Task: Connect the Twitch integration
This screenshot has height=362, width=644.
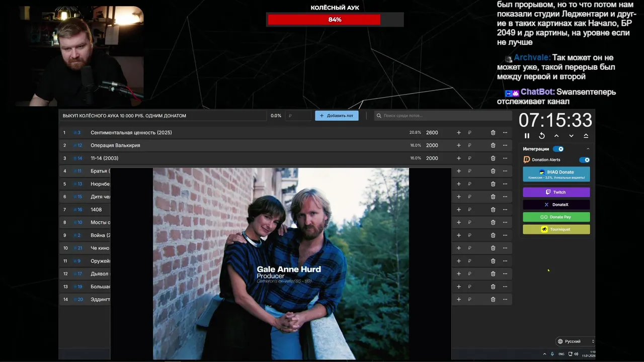Action: [x=556, y=192]
